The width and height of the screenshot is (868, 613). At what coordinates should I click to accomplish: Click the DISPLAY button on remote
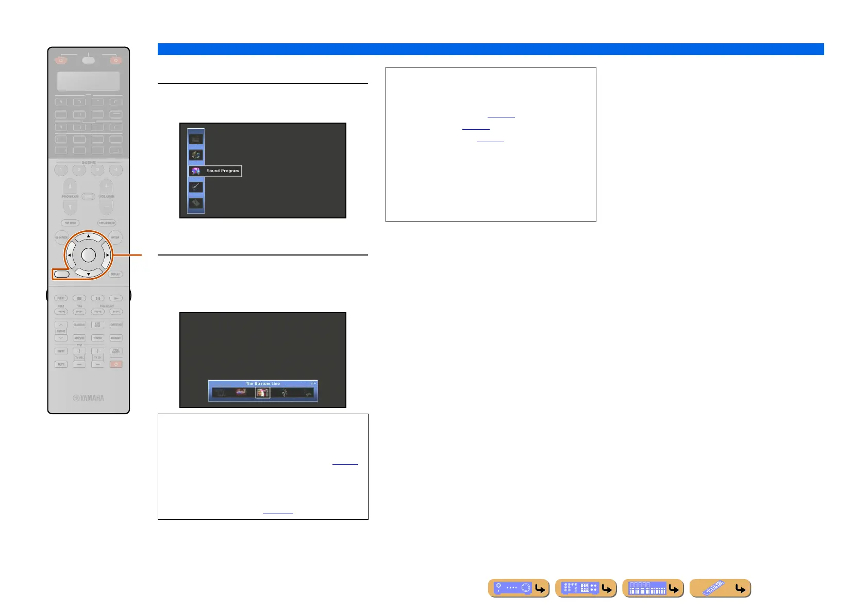pyautogui.click(x=115, y=274)
